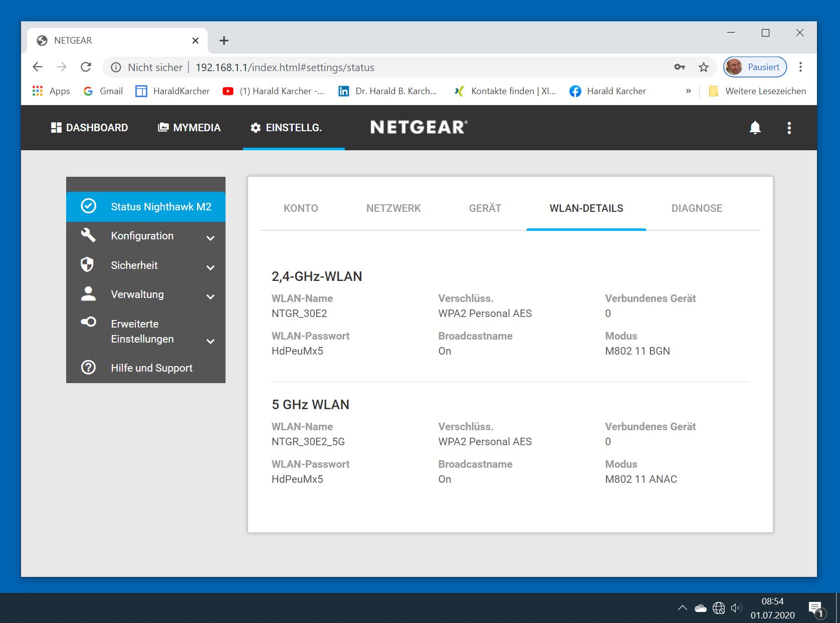Open the Gmail bookmark
Screen dimensions: 840x623
[x=103, y=91]
